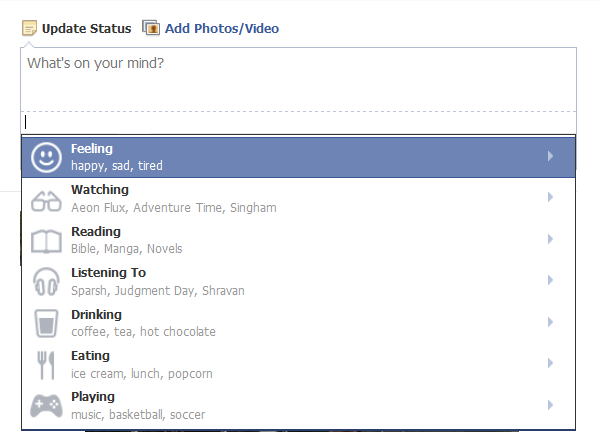Click the Listening To headphones icon

tap(46, 282)
